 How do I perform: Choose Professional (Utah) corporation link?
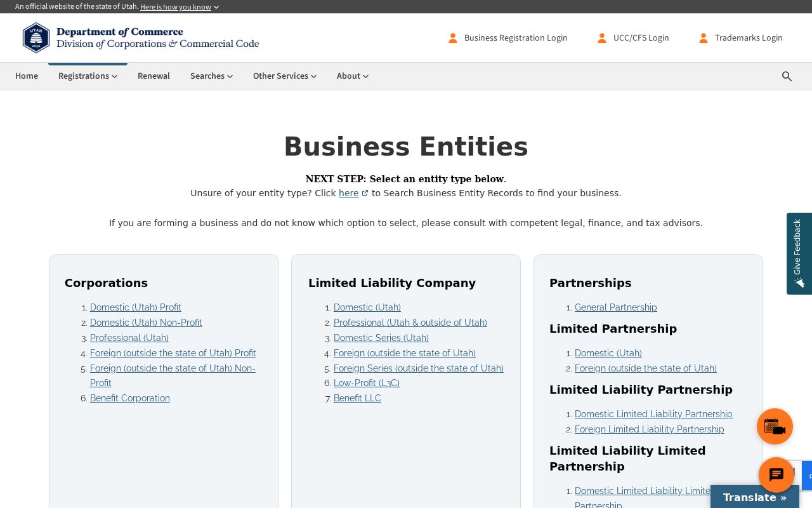point(129,338)
